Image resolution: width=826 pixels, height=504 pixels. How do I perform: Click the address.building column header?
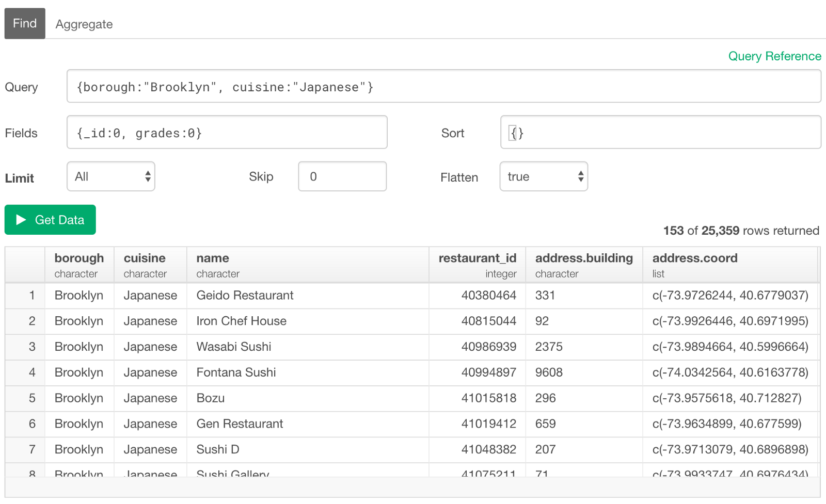tap(584, 265)
